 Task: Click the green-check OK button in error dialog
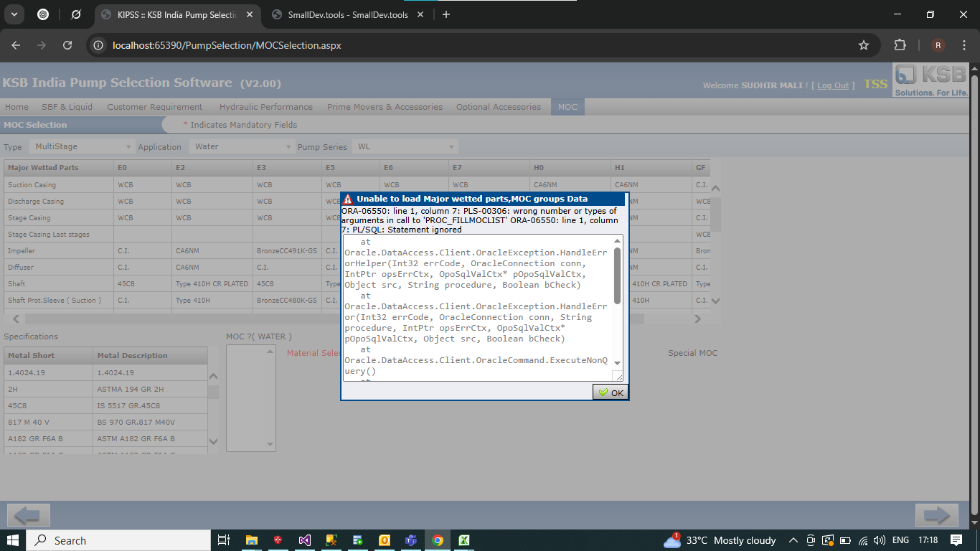pos(611,392)
